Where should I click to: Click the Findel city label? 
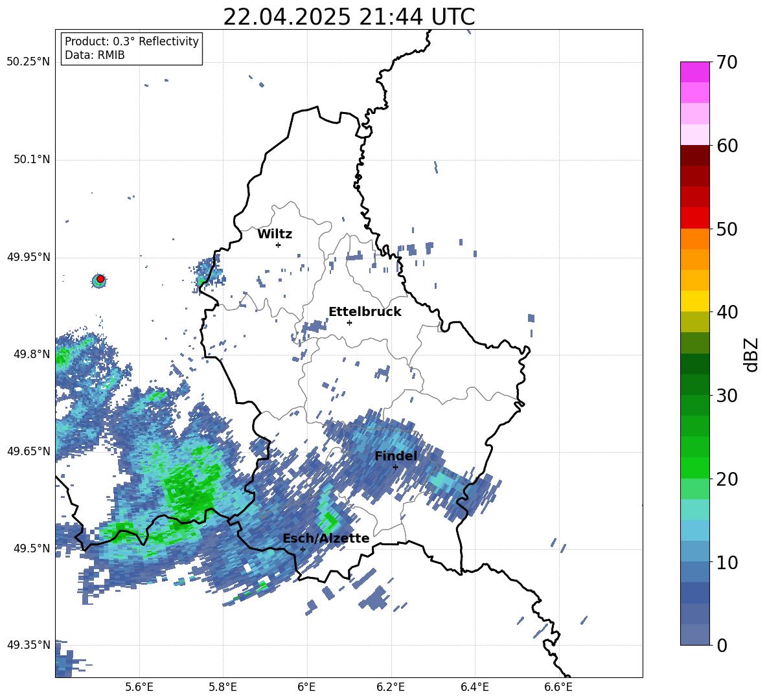(x=396, y=456)
